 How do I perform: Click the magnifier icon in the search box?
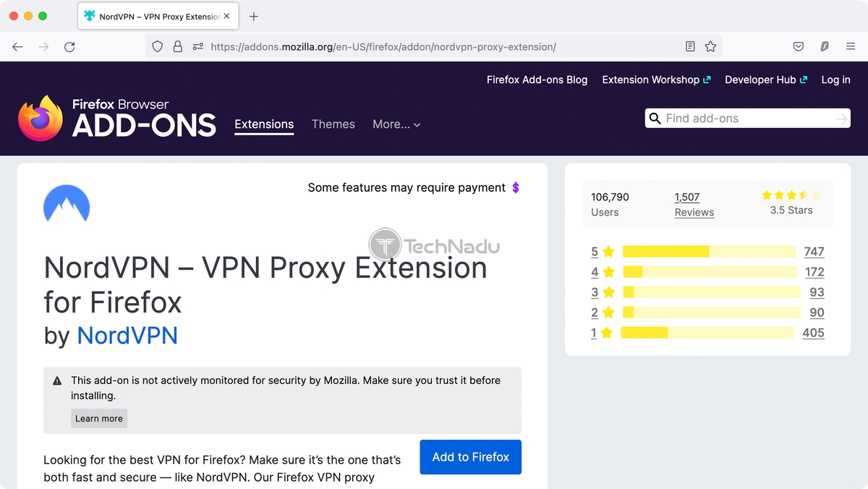655,119
